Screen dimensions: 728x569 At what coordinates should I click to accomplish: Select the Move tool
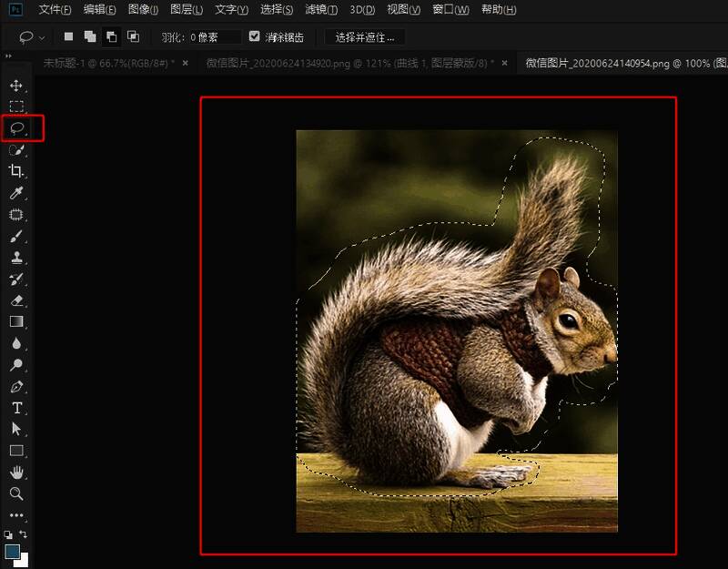pyautogui.click(x=15, y=86)
